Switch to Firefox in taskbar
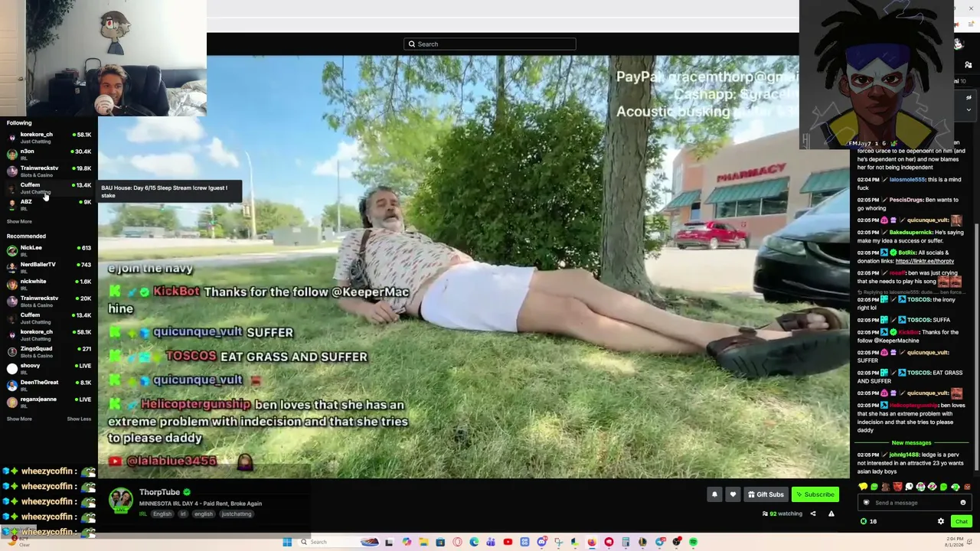 [592, 542]
